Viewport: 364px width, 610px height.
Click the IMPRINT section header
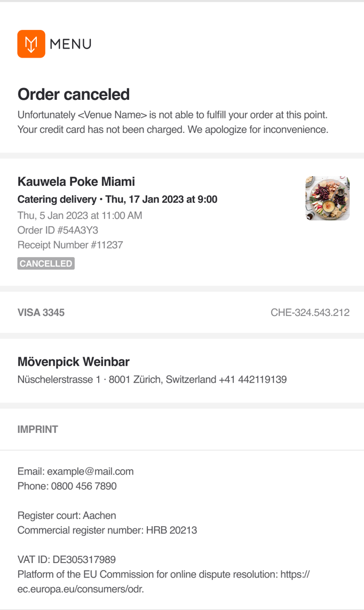pyautogui.click(x=38, y=429)
